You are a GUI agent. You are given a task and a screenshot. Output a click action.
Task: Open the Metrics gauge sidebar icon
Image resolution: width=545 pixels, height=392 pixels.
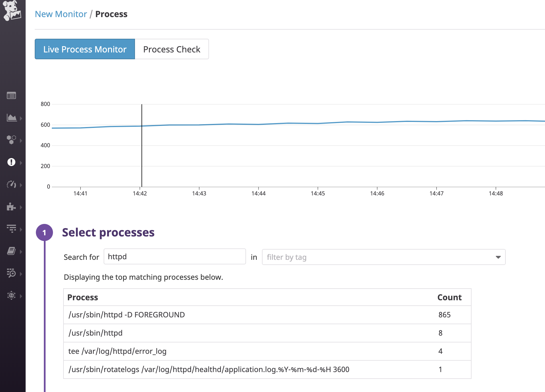(x=11, y=184)
